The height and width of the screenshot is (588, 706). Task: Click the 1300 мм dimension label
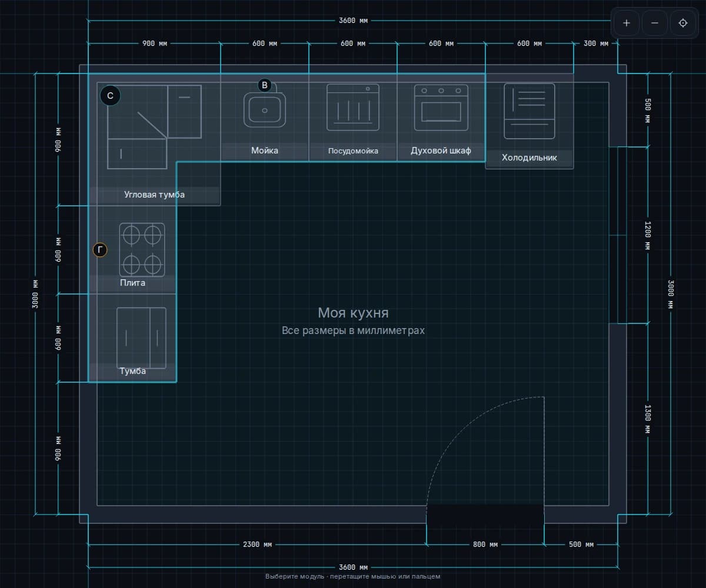click(x=648, y=419)
